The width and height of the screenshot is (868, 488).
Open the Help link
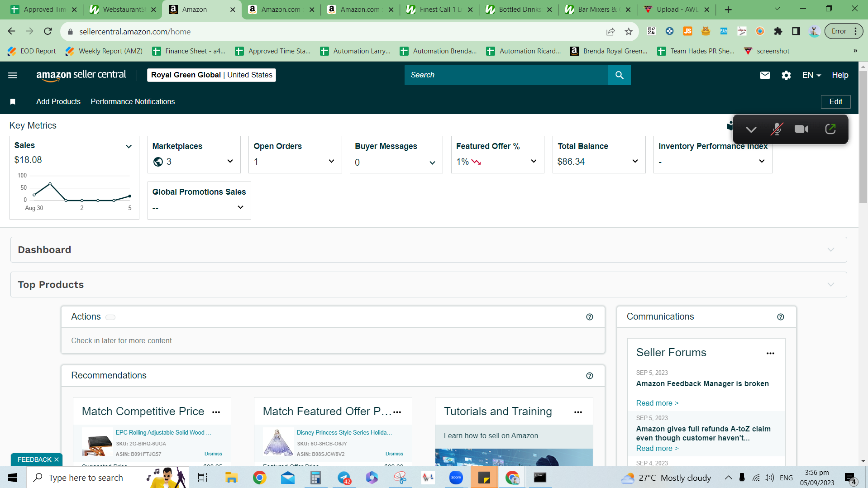(x=840, y=75)
